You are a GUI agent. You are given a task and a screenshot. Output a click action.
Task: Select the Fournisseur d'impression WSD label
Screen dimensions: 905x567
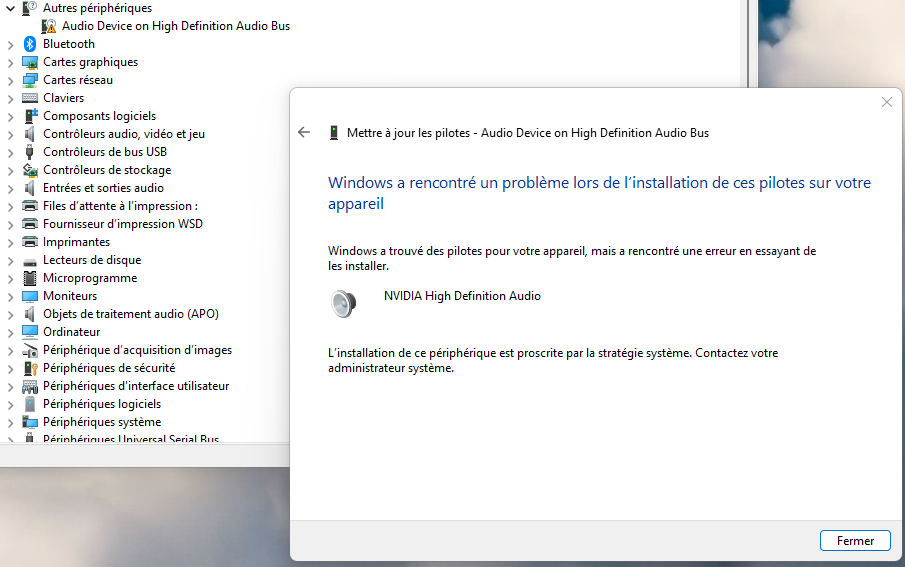(x=123, y=223)
